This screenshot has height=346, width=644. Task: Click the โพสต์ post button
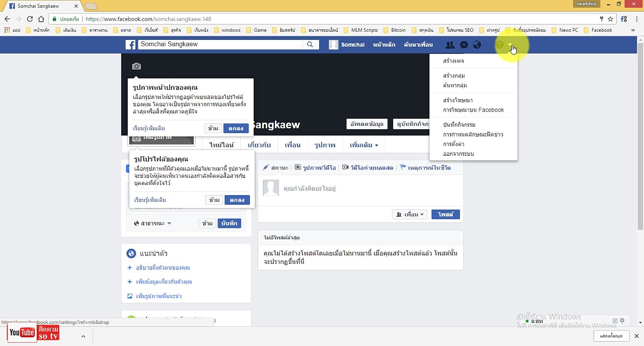tap(446, 214)
